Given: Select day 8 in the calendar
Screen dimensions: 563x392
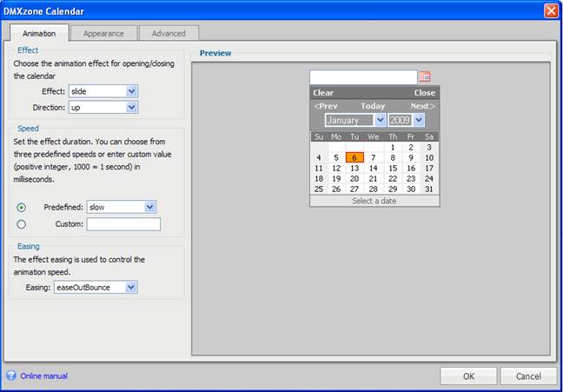Looking at the screenshot, I should [393, 157].
